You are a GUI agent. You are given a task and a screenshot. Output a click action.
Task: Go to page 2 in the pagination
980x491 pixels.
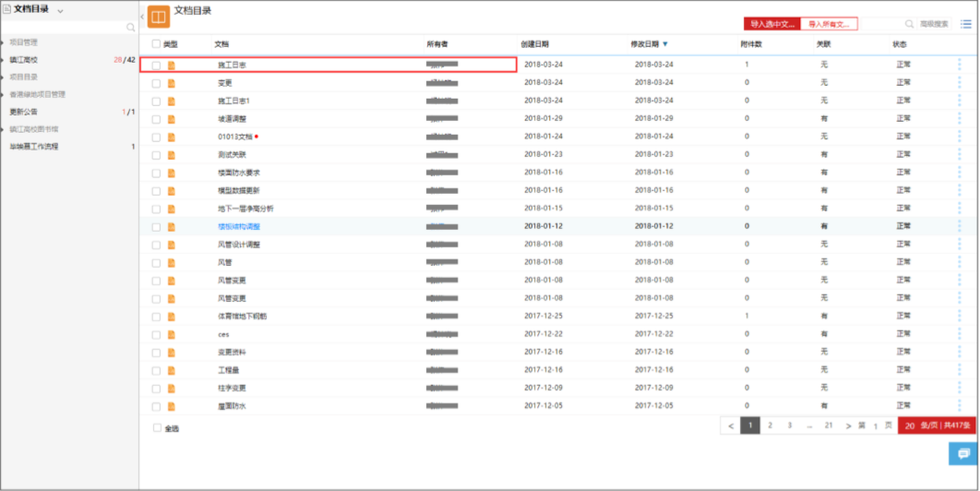pyautogui.click(x=770, y=425)
